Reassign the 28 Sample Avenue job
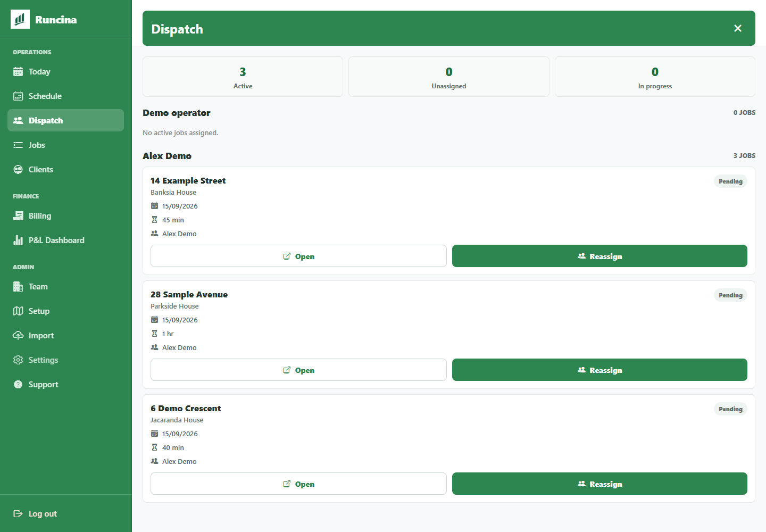Viewport: 766px width, 532px height. 600,370
